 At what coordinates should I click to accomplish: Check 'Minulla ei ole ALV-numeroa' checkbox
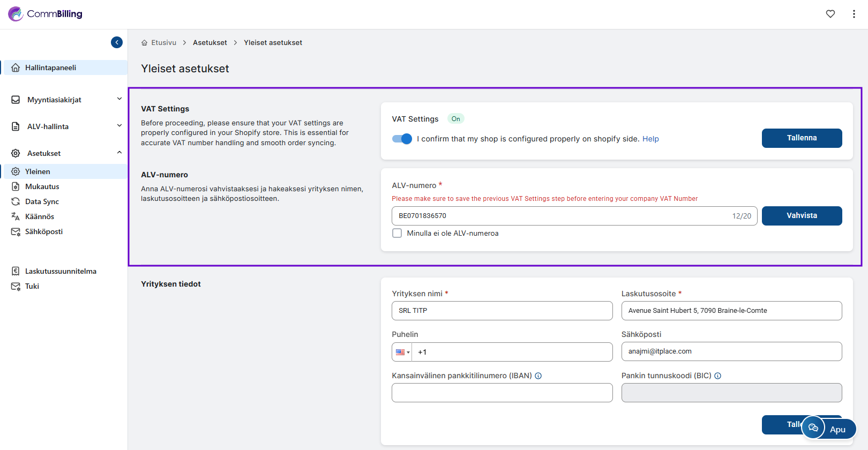click(x=397, y=233)
